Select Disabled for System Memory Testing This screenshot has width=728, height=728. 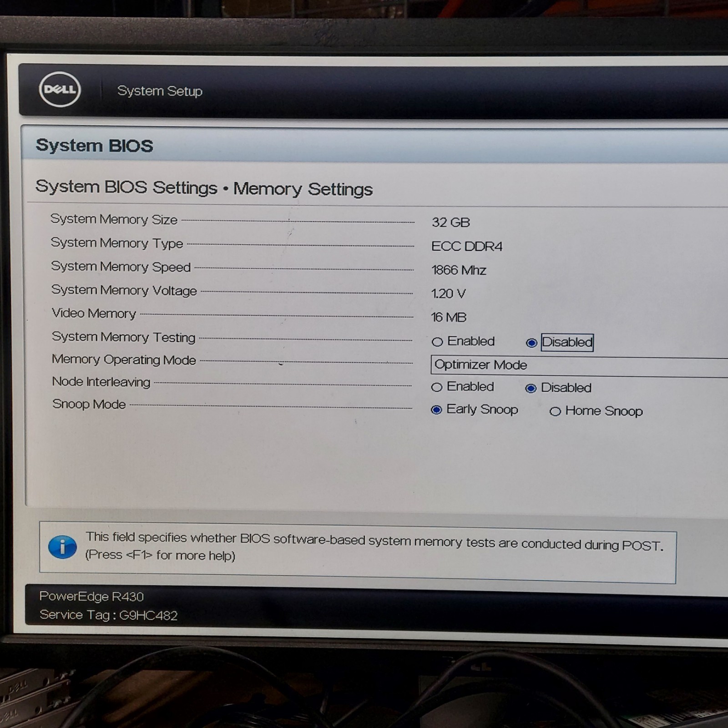point(531,343)
